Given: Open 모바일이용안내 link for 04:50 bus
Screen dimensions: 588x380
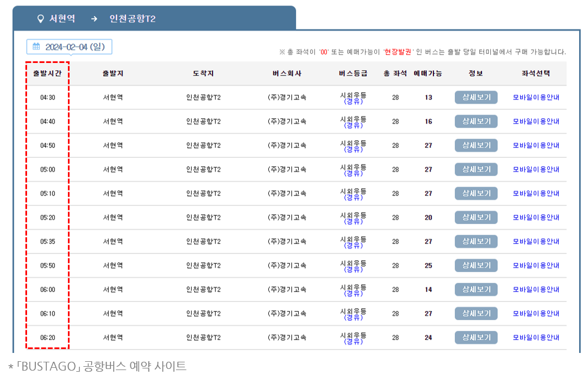Looking at the screenshot, I should 536,145.
